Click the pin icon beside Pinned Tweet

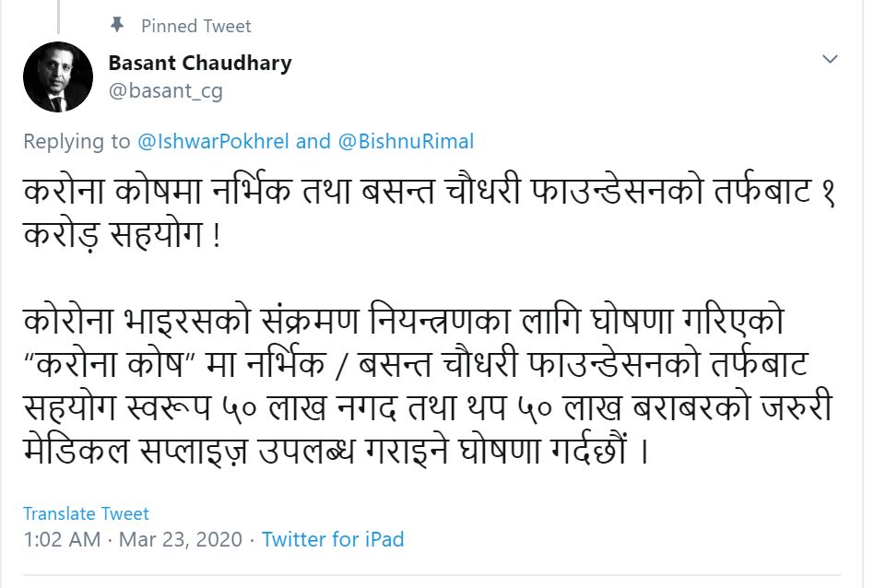click(x=117, y=26)
